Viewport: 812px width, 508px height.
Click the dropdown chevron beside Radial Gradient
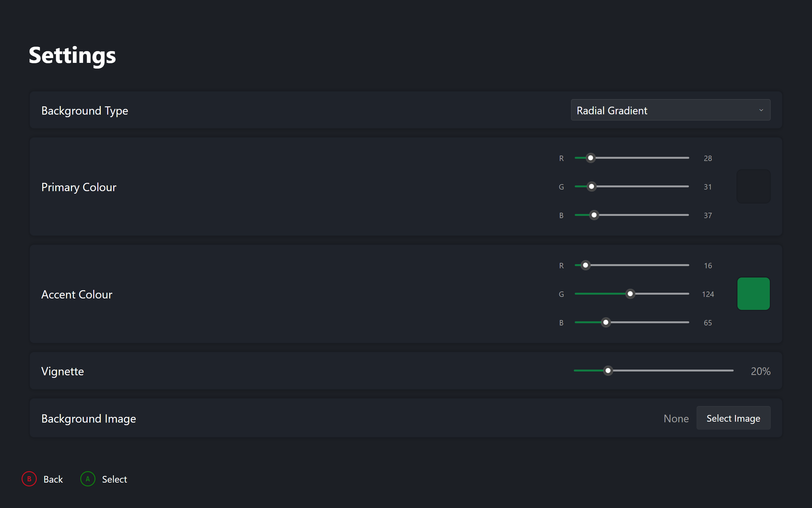tap(761, 110)
